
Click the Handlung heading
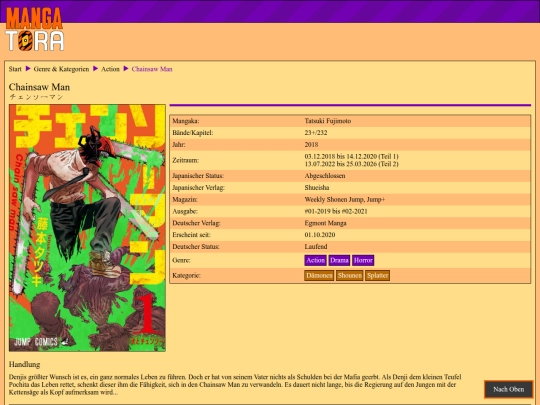point(24,364)
